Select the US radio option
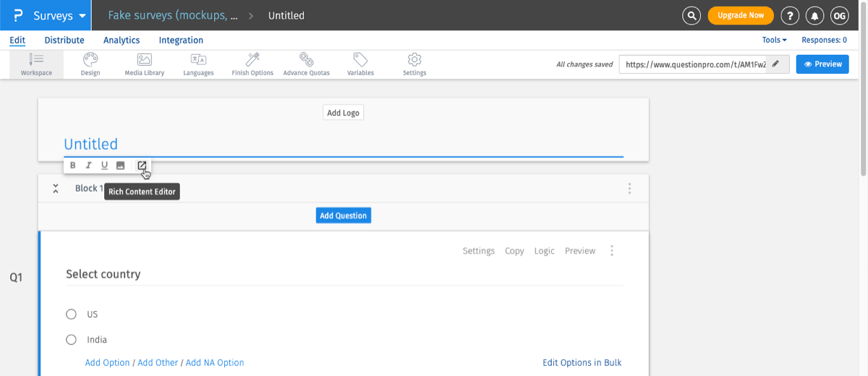 (x=71, y=315)
